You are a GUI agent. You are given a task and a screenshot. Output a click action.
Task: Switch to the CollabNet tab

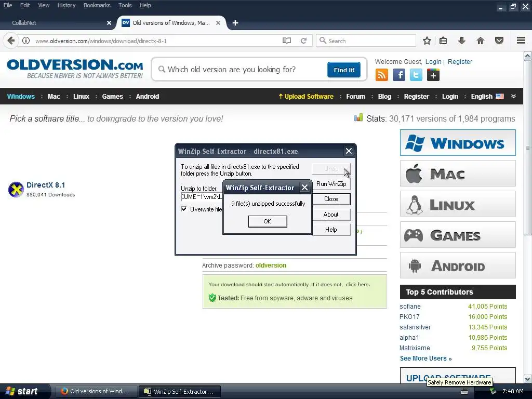(x=58, y=23)
